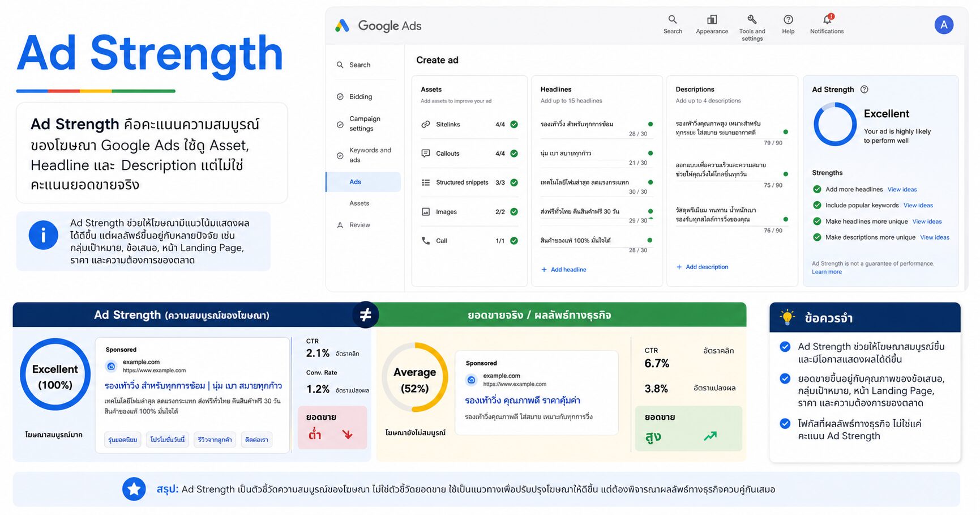This screenshot has width=980, height=515.
Task: Select the Ads sidebar item
Action: 363,182
